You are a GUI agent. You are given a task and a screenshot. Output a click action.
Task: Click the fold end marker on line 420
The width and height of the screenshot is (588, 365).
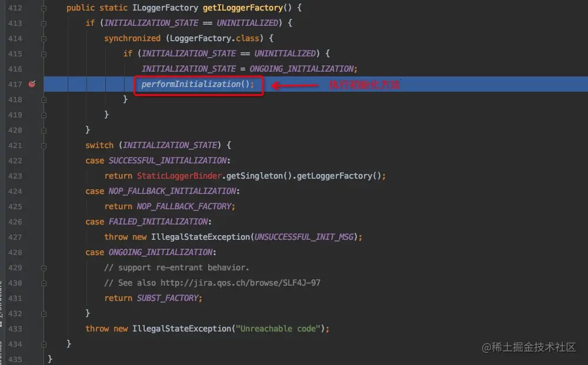44,130
